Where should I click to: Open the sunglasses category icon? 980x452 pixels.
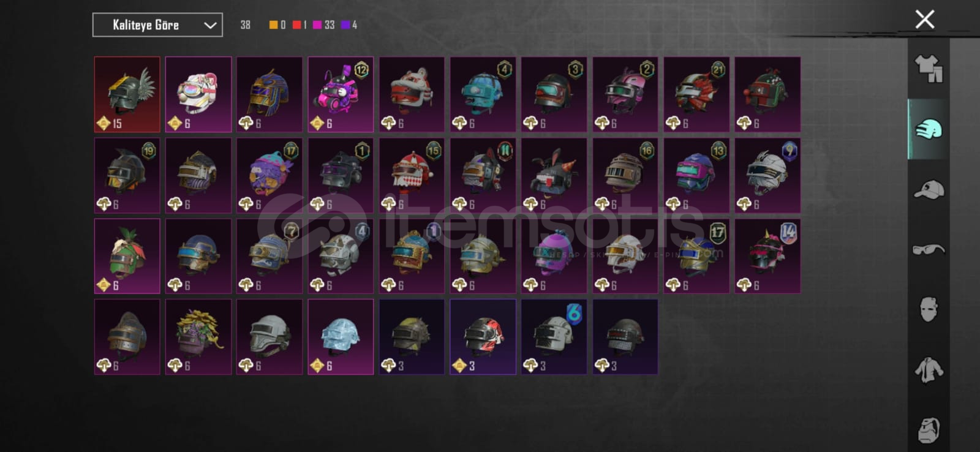tap(929, 249)
